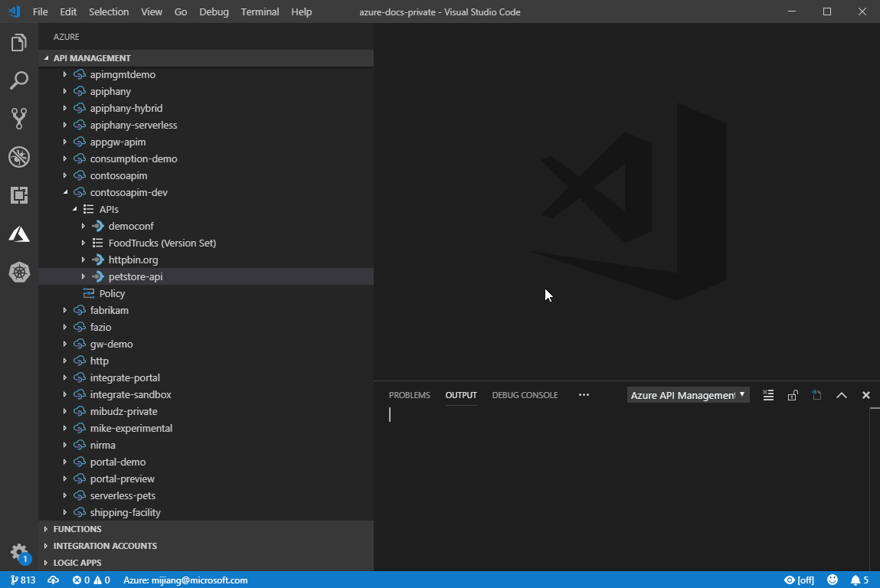Click the clear output list icon
Screen dimensions: 880x588
[x=768, y=395]
